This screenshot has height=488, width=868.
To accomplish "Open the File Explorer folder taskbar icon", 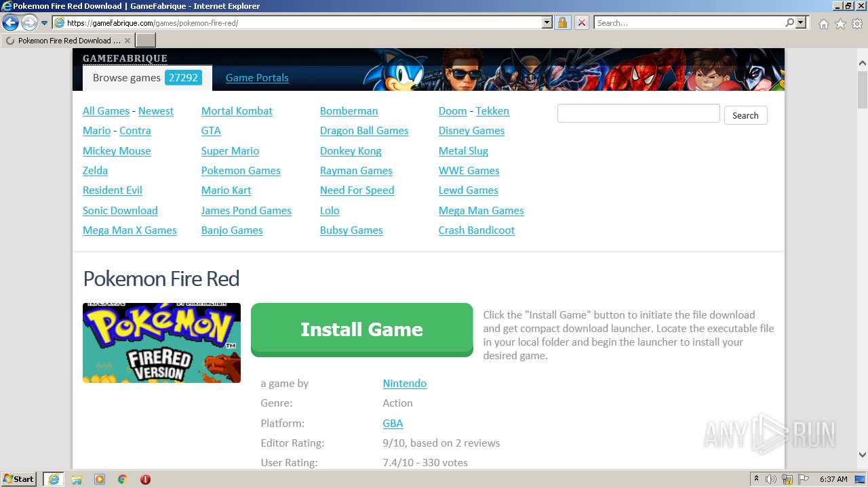I will tap(77, 479).
